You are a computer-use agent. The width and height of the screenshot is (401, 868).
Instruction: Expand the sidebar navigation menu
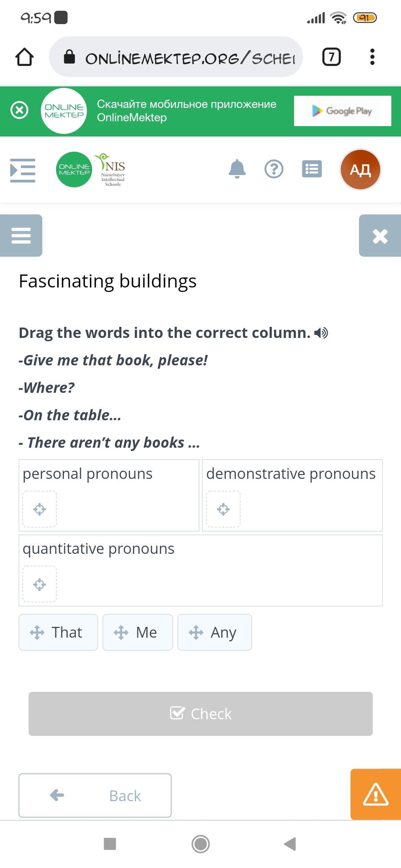(23, 170)
